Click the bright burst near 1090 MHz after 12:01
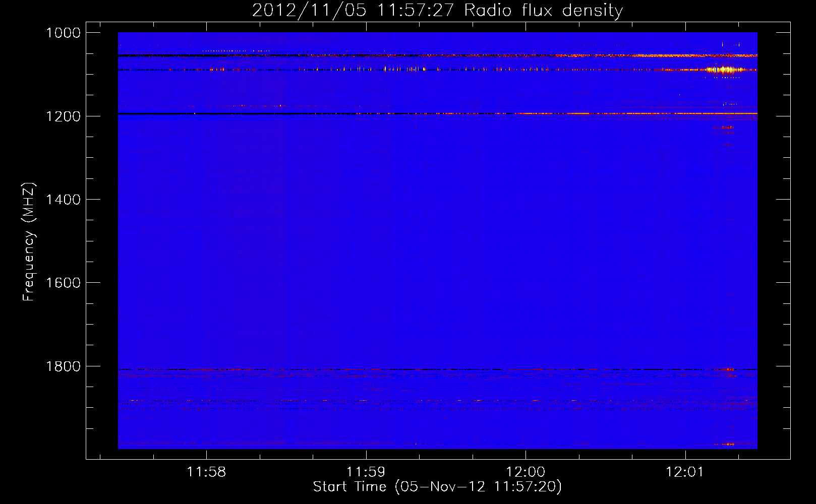 click(x=725, y=70)
